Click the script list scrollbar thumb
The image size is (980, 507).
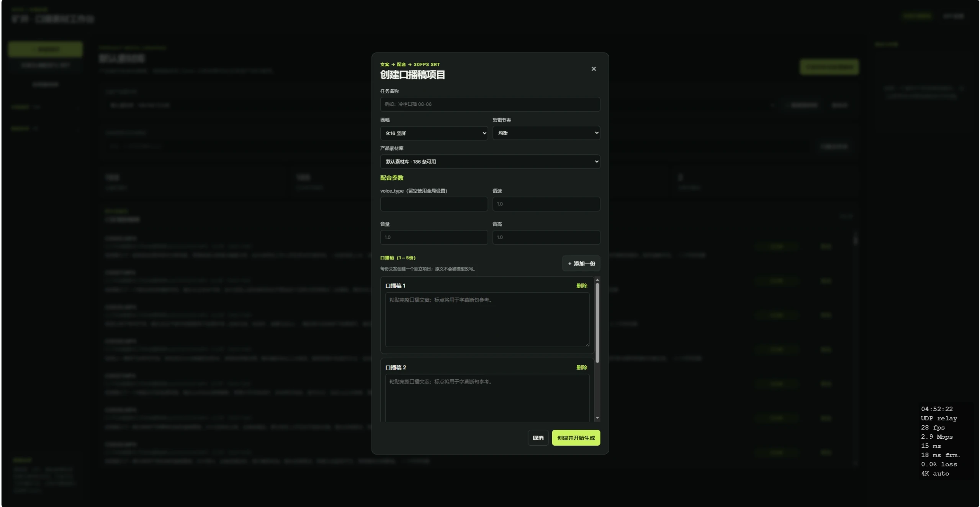(x=597, y=323)
